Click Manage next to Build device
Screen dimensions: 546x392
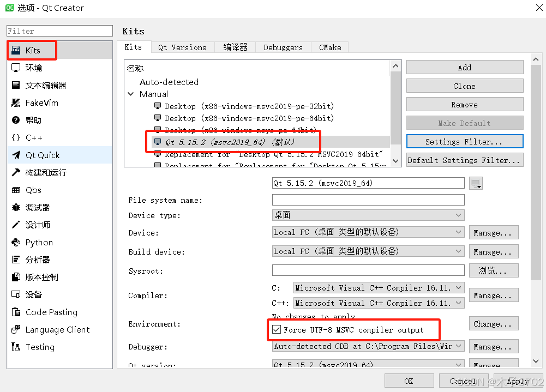[x=494, y=252]
